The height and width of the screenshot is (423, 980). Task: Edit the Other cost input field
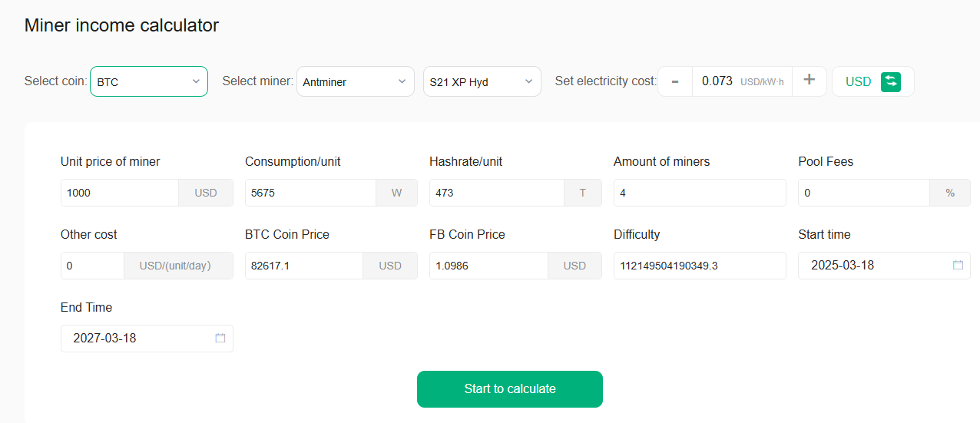click(x=92, y=266)
